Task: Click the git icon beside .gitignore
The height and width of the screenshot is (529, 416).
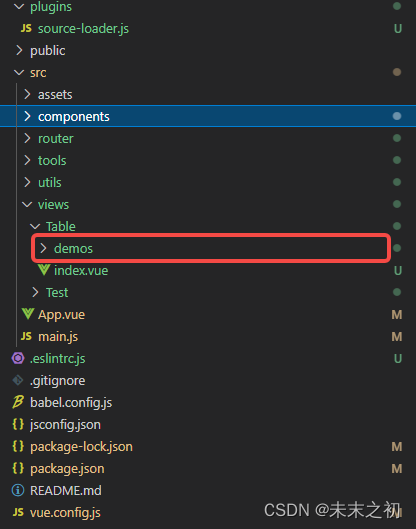Action: pyautogui.click(x=18, y=380)
